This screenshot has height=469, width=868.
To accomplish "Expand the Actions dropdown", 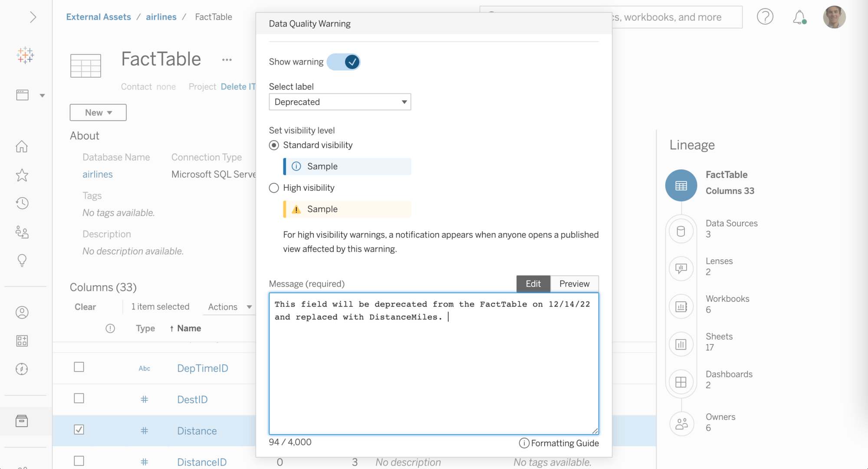I will point(229,307).
